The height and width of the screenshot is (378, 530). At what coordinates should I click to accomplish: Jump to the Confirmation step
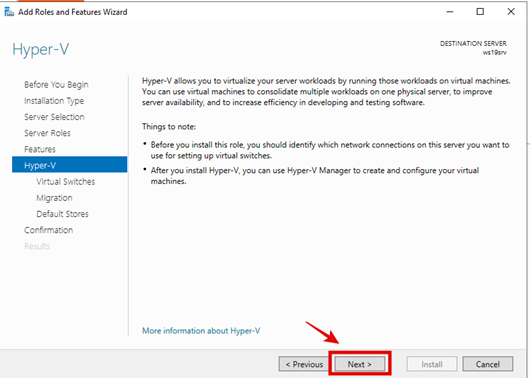(48, 230)
